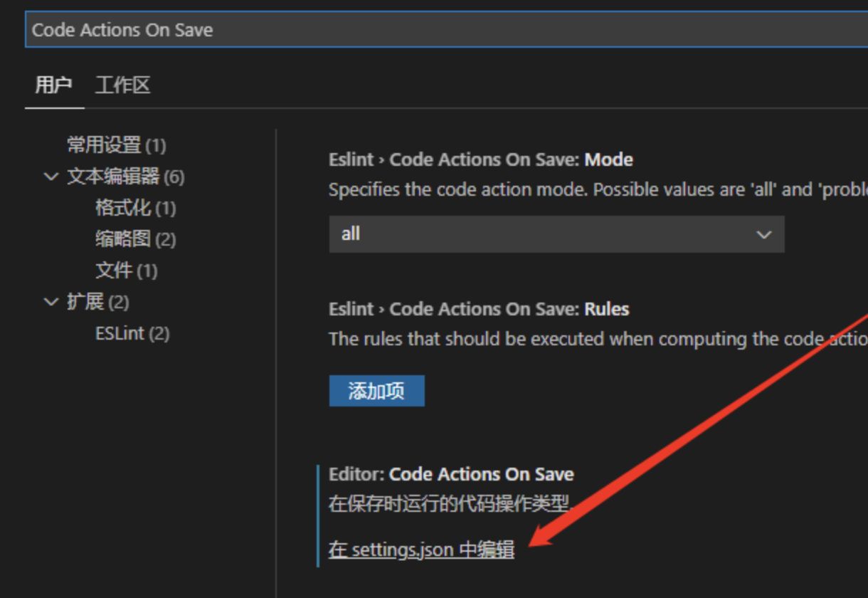Click the Eslint Code Actions On Save: Mode title
The height and width of the screenshot is (598, 868).
(480, 159)
